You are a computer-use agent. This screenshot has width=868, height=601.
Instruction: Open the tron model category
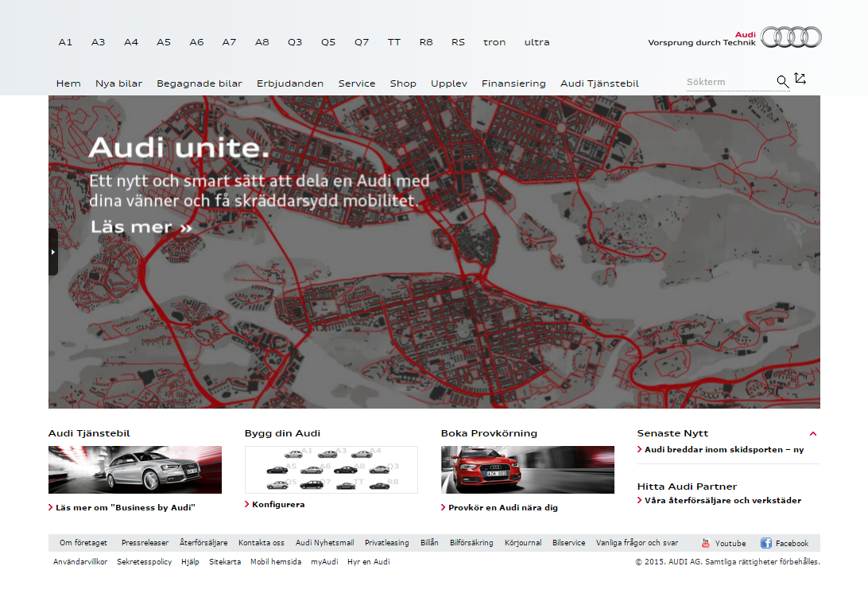tap(494, 42)
